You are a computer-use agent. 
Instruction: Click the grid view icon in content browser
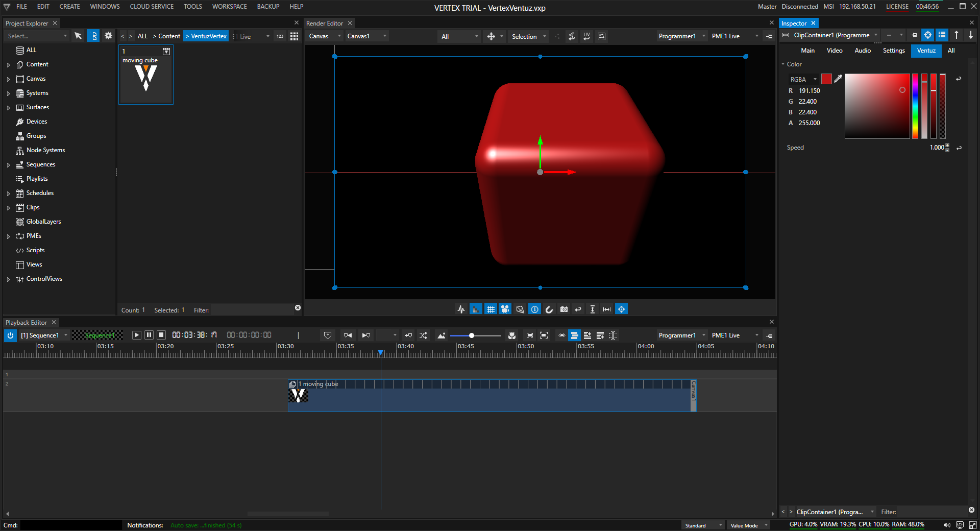point(294,36)
